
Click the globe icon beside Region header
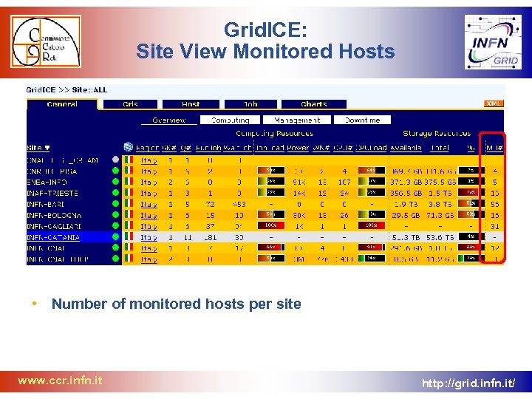129,147
